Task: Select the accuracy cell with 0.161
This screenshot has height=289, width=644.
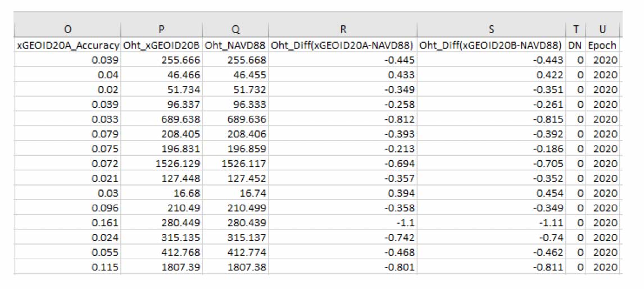Action: [x=67, y=223]
